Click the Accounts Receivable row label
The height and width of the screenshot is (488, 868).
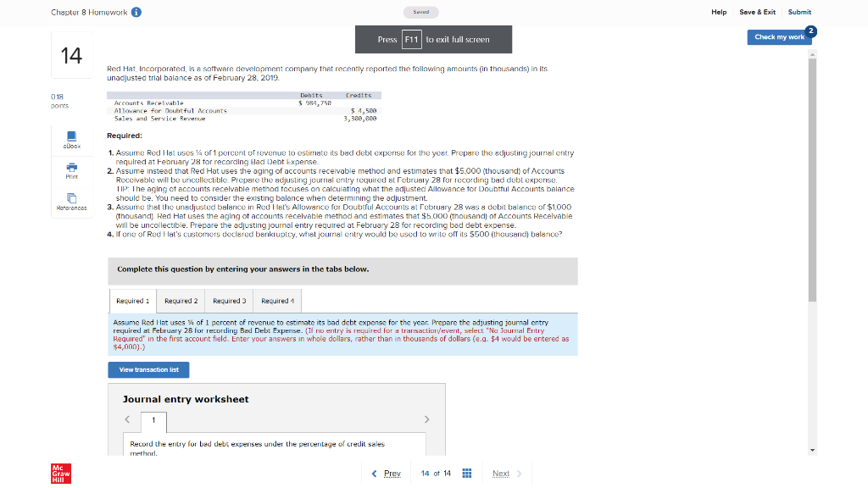pyautogui.click(x=148, y=103)
